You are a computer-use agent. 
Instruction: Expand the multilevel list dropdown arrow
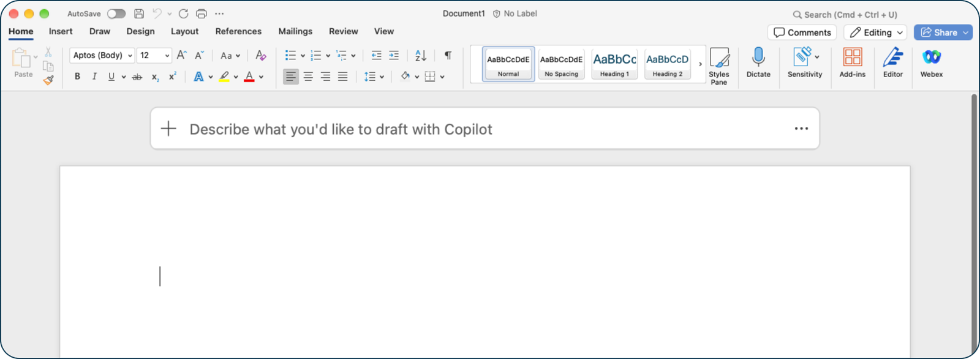(x=353, y=56)
